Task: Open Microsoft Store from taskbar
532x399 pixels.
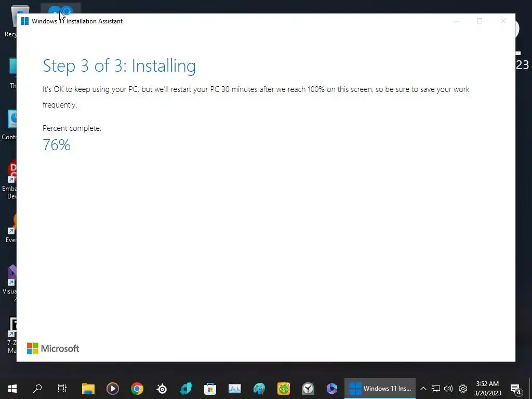Action: point(210,389)
